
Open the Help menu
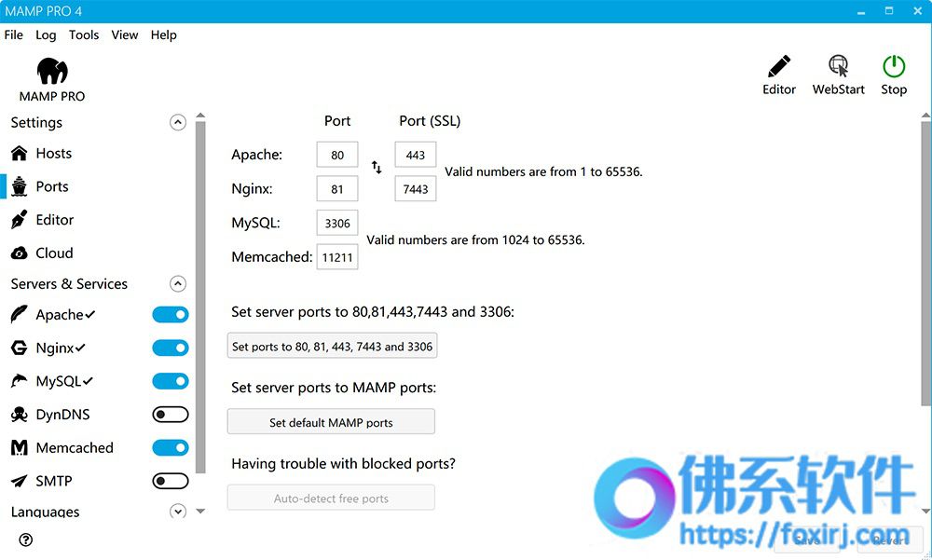163,35
